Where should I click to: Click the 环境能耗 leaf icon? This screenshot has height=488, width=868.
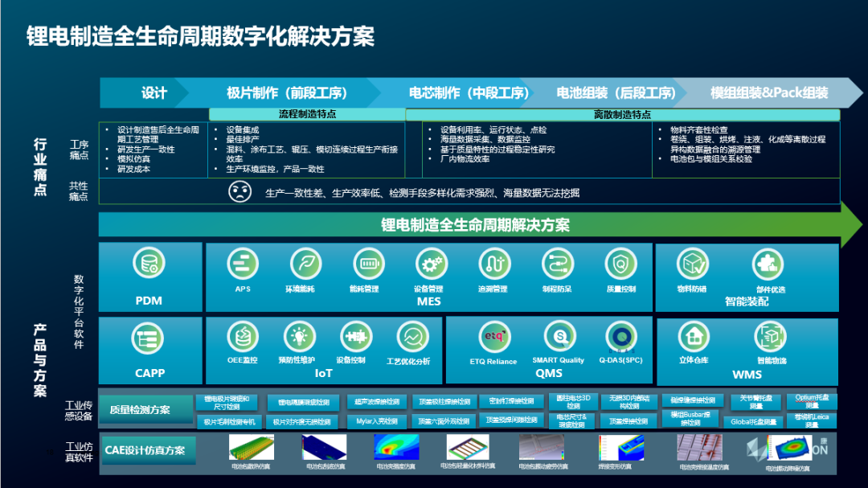[x=305, y=264]
